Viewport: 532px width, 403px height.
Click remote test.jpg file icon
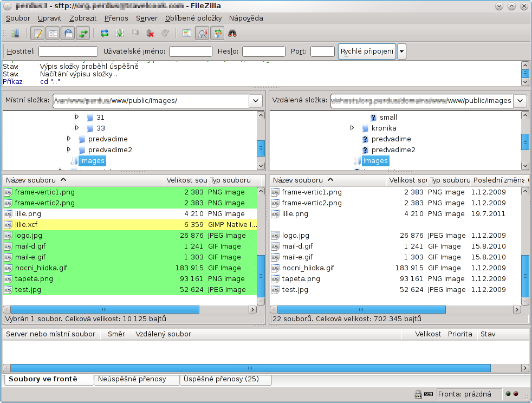(275, 290)
